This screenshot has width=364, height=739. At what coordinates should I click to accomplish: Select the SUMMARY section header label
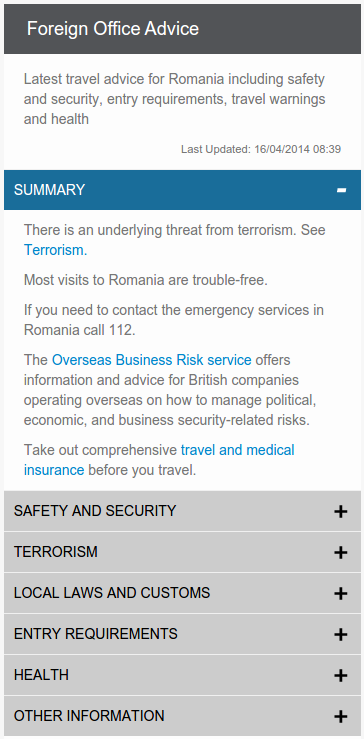pos(50,190)
